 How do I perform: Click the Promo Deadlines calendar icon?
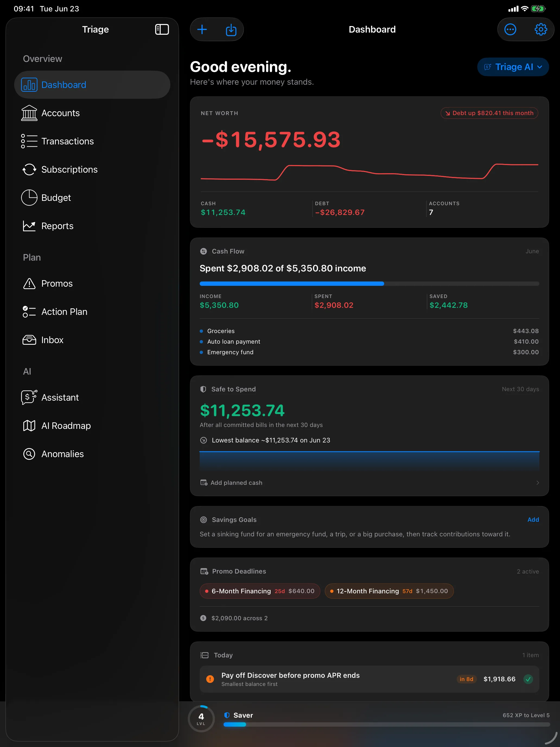(204, 571)
